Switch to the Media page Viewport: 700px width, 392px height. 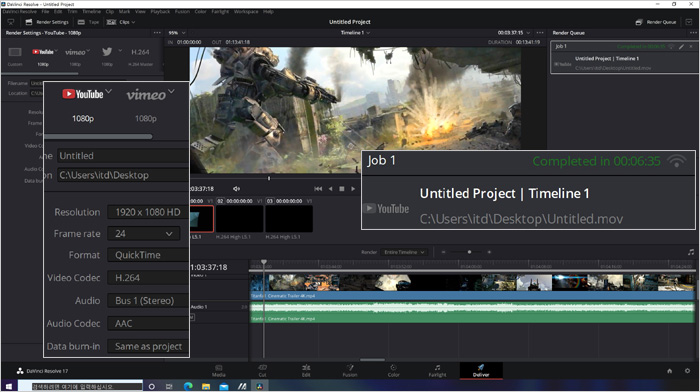[219, 371]
